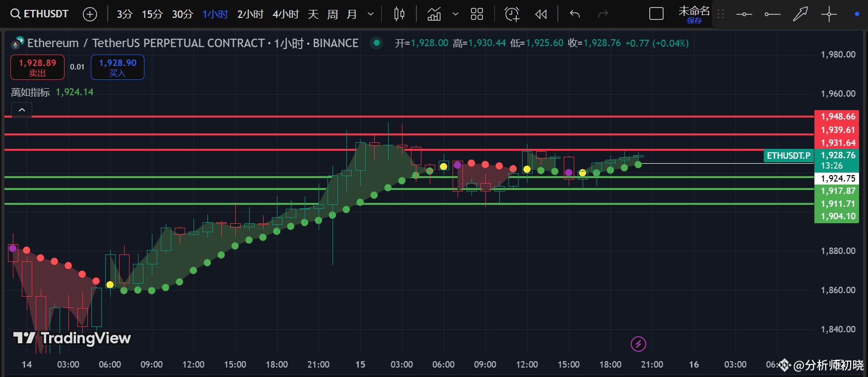The height and width of the screenshot is (377, 868).
Task: Grab the drawing toolbar drag handle
Action: click(721, 14)
